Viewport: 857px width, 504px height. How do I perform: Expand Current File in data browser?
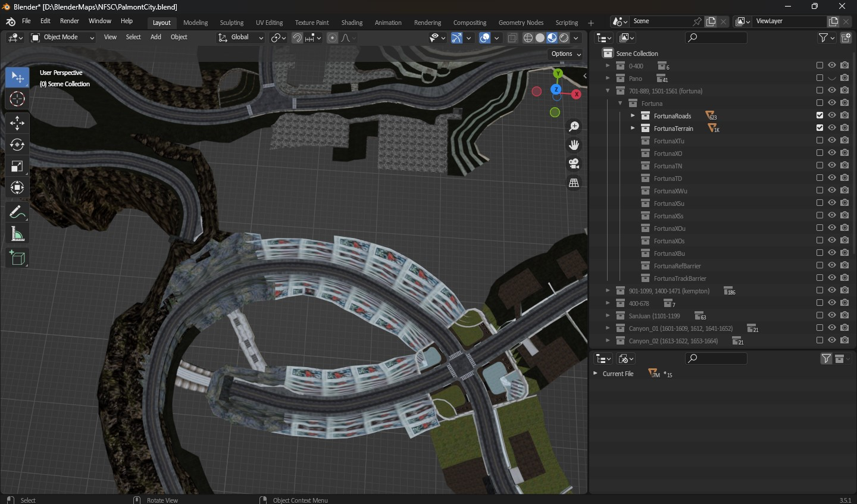click(x=595, y=374)
